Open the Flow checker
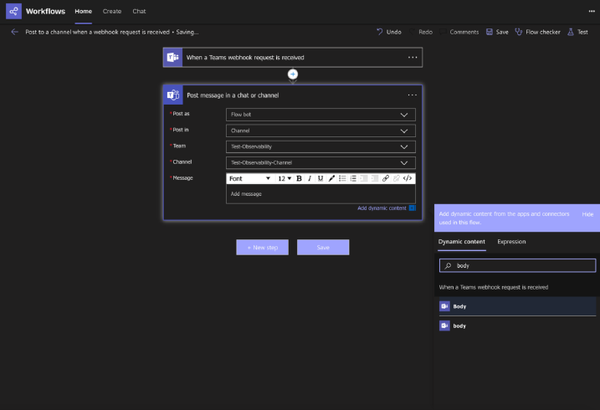 point(538,32)
